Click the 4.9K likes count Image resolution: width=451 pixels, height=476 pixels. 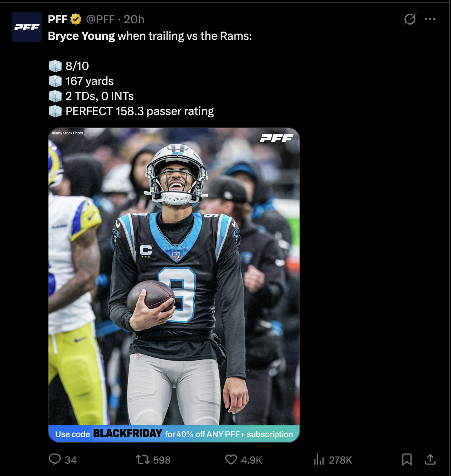click(251, 460)
